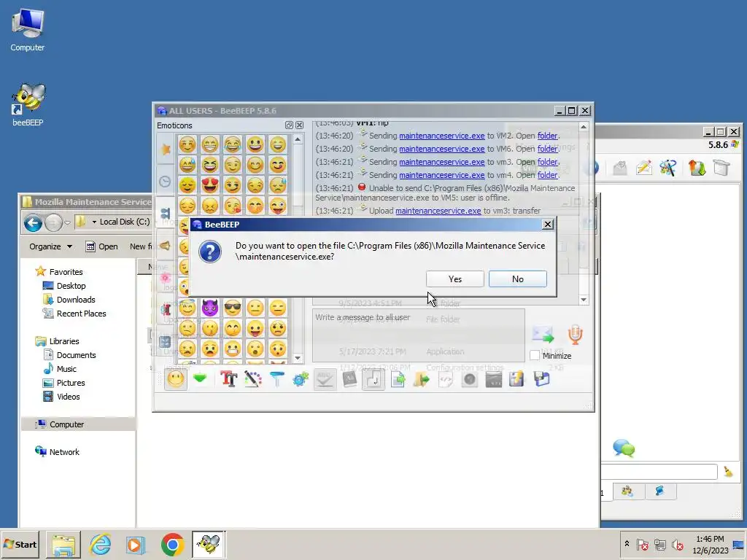747x560 pixels.
Task: Select the recent emoticons clock tab
Action: [165, 182]
